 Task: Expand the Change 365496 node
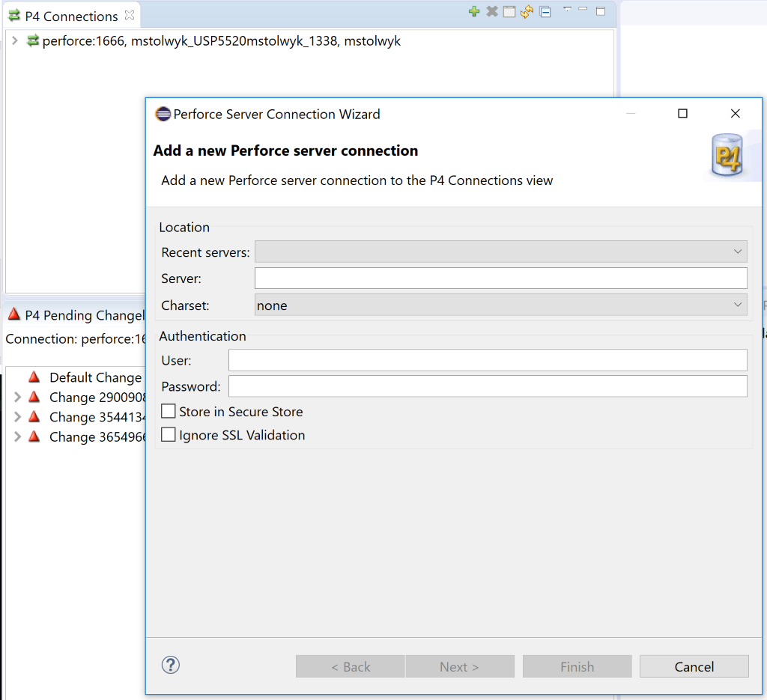click(x=17, y=436)
